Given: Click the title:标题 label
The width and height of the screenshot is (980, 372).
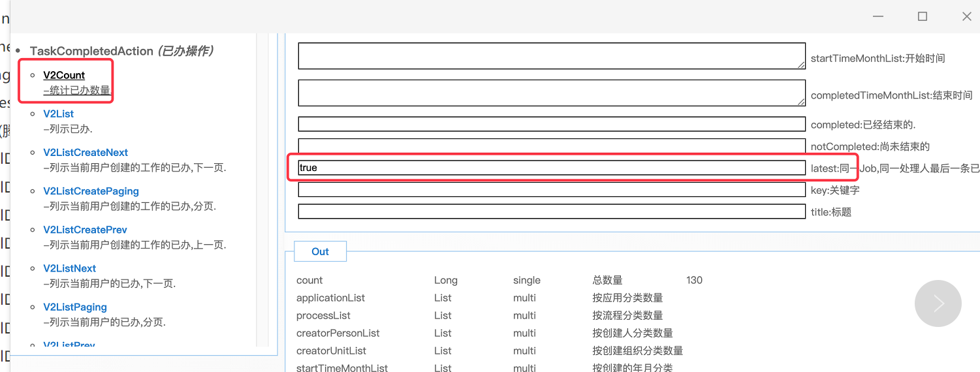Looking at the screenshot, I should pyautogui.click(x=830, y=212).
